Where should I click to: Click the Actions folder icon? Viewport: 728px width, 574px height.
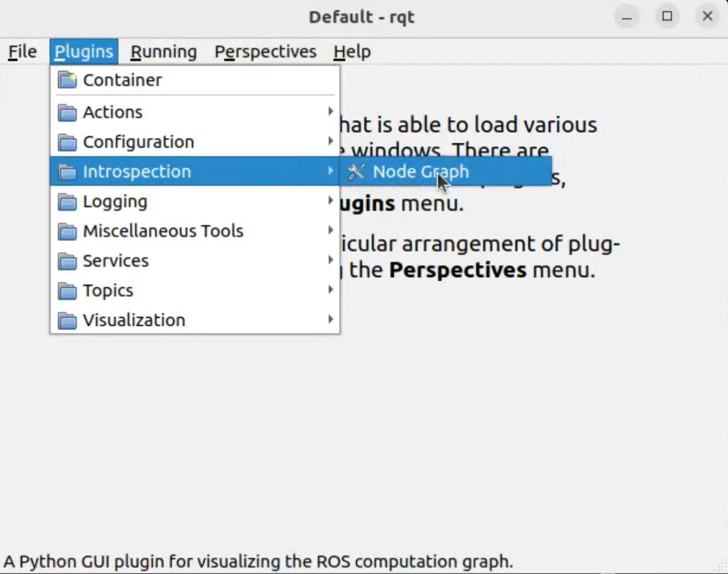[67, 113]
